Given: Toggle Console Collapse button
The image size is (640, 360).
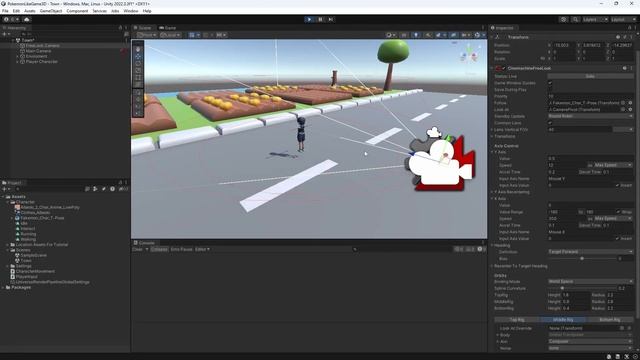Looking at the screenshot, I should click(159, 249).
